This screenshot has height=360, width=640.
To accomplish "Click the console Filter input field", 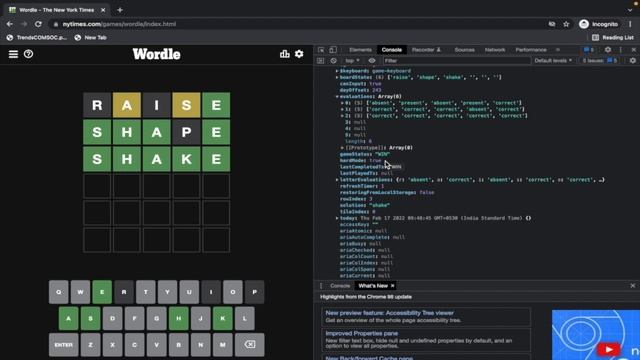I will (x=457, y=60).
